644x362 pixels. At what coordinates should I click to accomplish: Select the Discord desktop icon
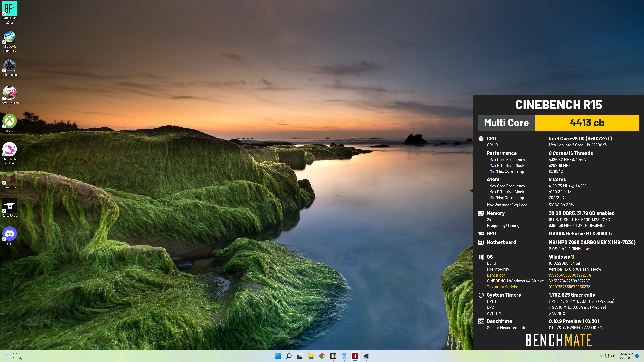click(x=10, y=236)
